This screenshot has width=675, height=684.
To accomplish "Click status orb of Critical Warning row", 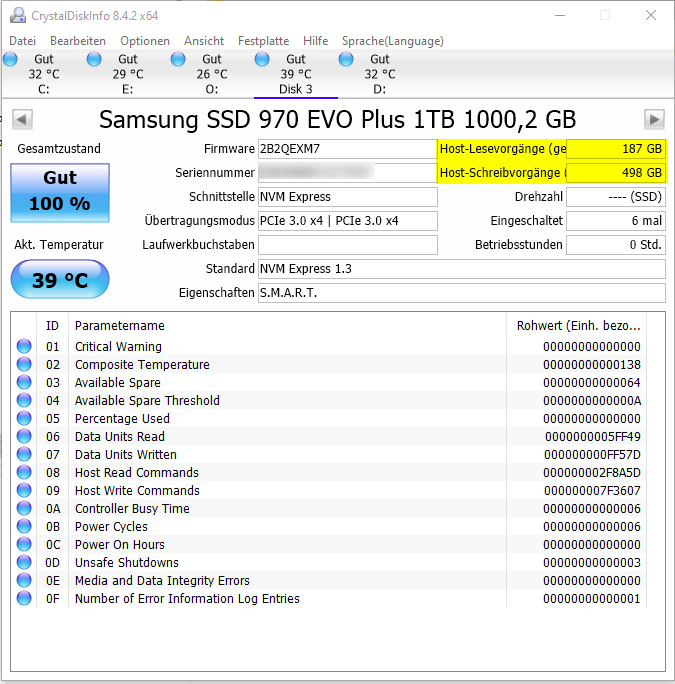I will coord(24,346).
